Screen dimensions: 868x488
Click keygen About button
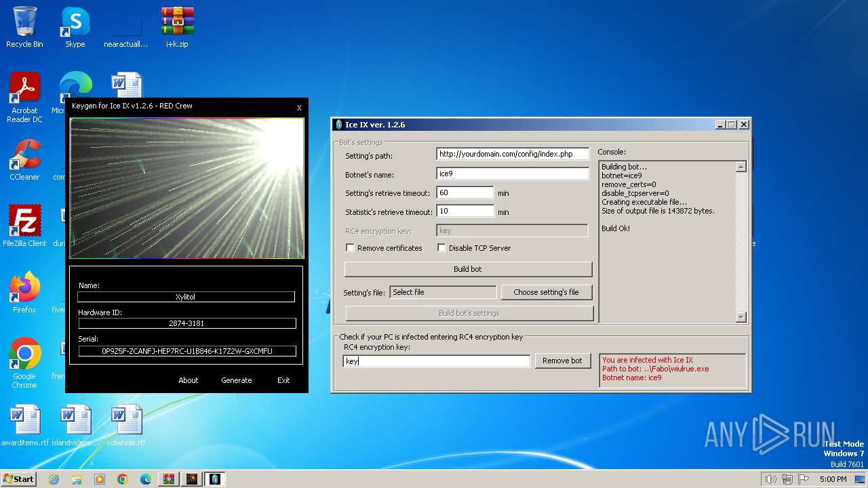pyautogui.click(x=188, y=380)
